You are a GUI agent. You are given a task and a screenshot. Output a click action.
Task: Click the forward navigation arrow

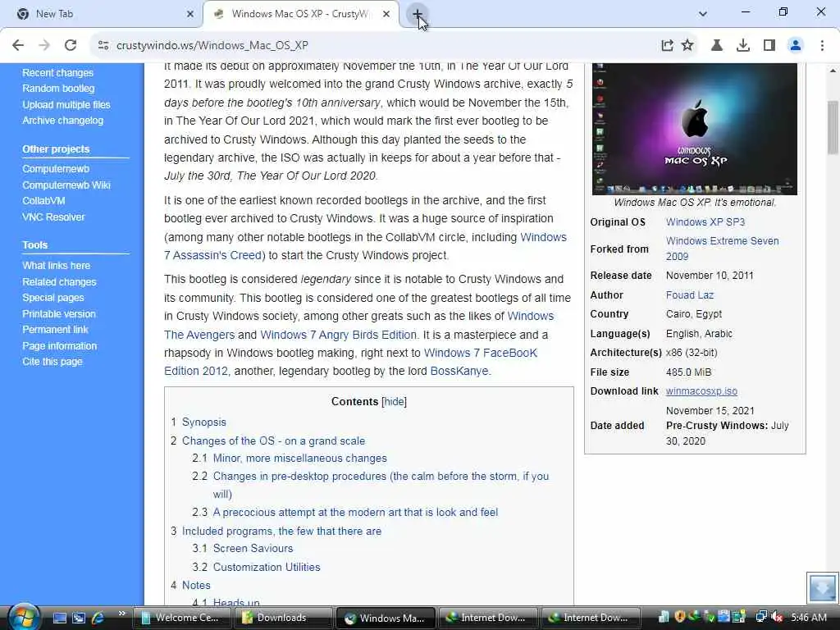(x=44, y=46)
